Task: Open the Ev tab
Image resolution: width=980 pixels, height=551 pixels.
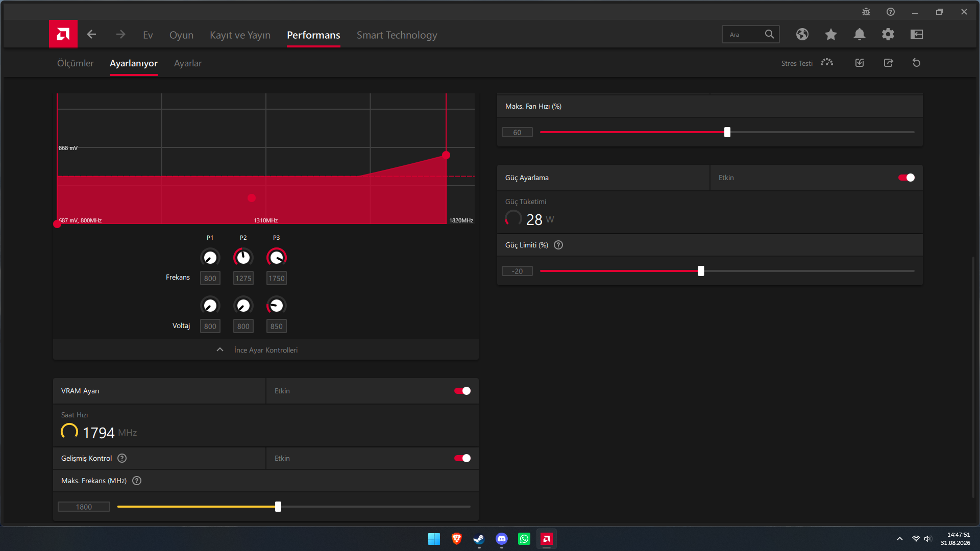Action: 148,35
